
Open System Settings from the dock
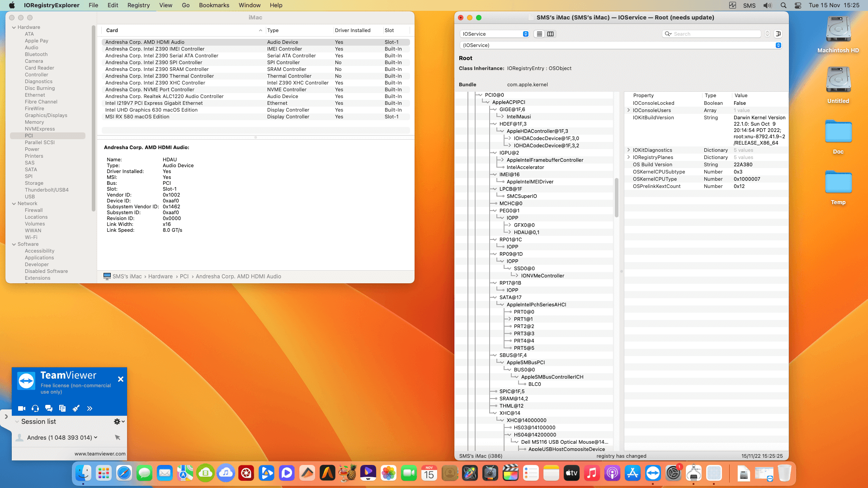coord(673,473)
